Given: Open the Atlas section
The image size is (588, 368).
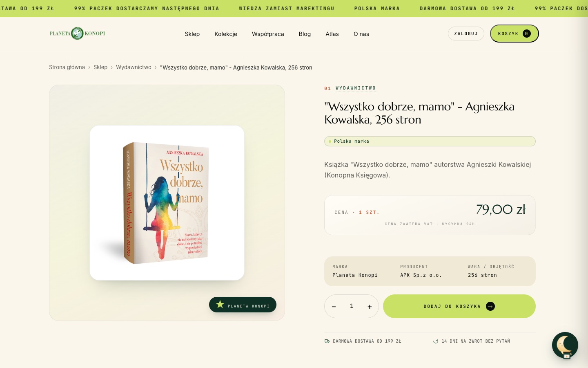Looking at the screenshot, I should point(332,34).
